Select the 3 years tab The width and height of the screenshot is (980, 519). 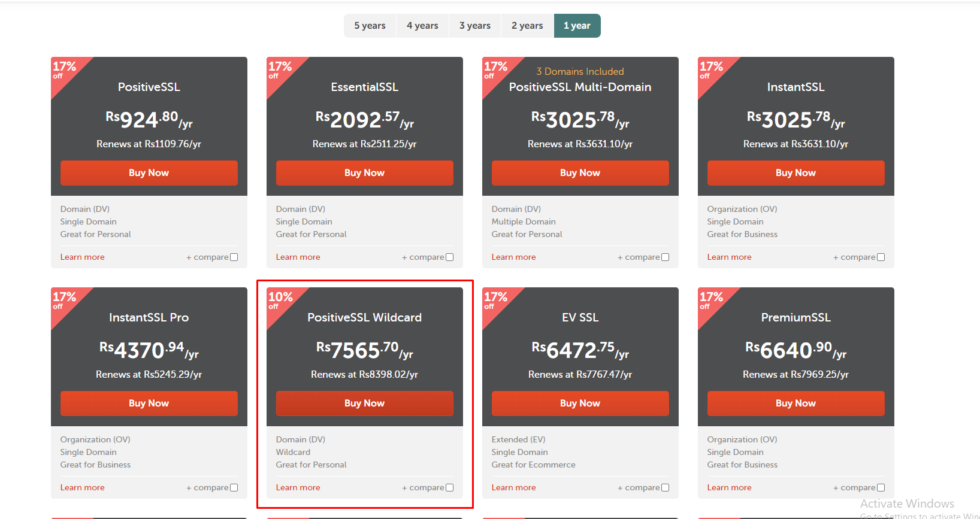475,26
